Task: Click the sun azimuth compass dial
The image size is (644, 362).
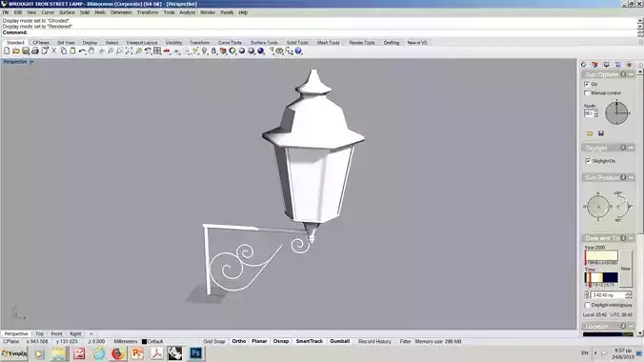Action: pyautogui.click(x=598, y=207)
